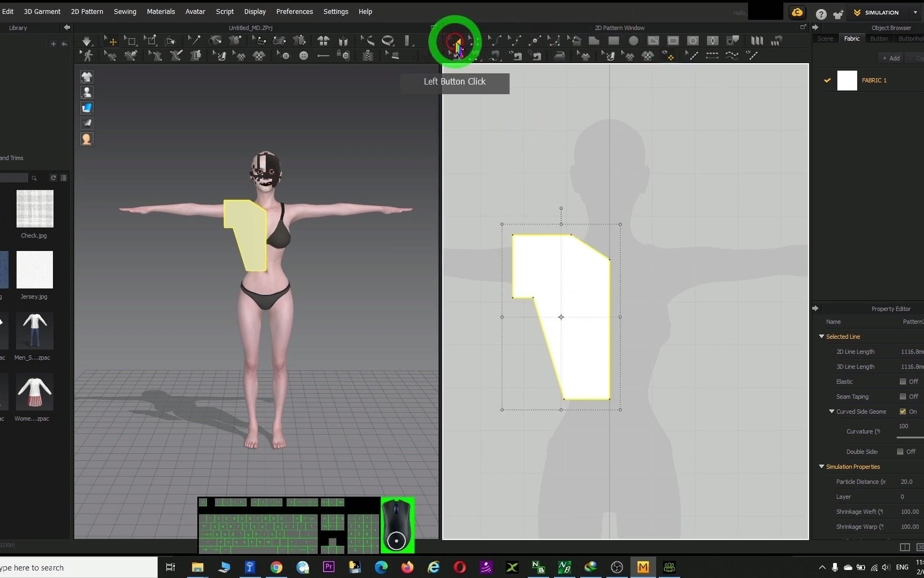
Task: Activate the Steam iron tool
Action: pos(559,56)
